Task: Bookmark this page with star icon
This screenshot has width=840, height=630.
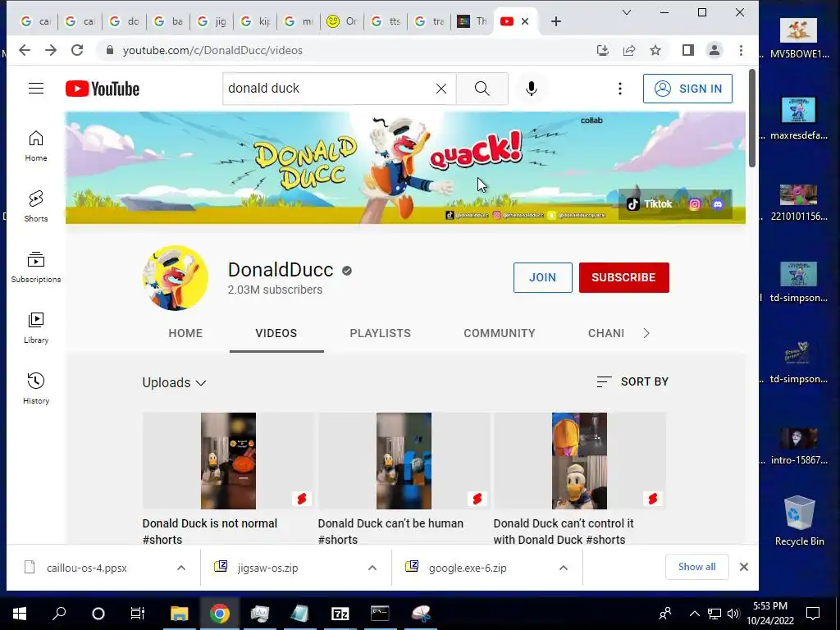Action: (655, 50)
